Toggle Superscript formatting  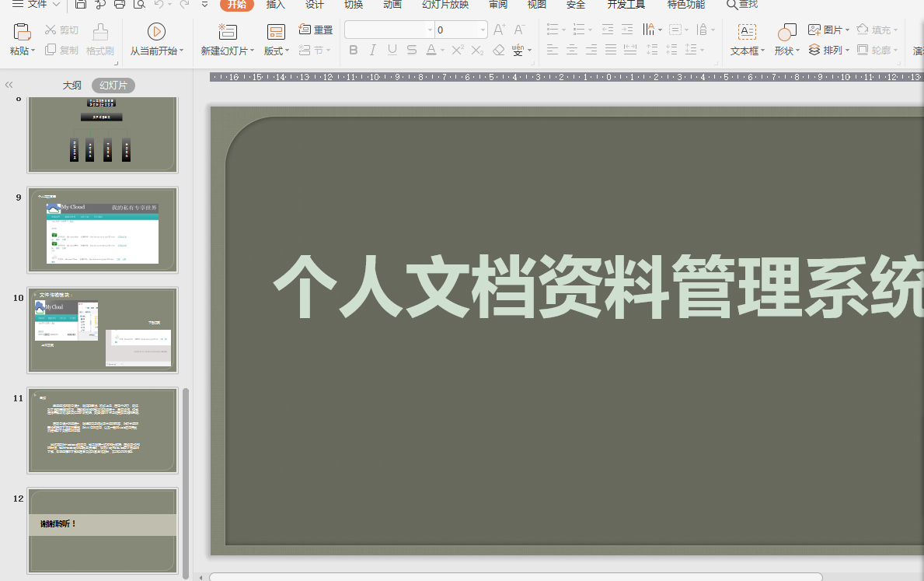pyautogui.click(x=457, y=50)
